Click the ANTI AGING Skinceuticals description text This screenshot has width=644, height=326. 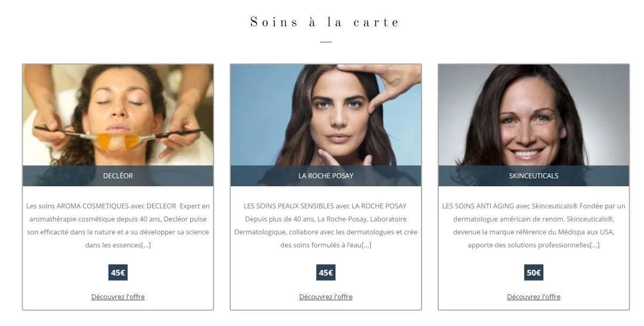534,225
